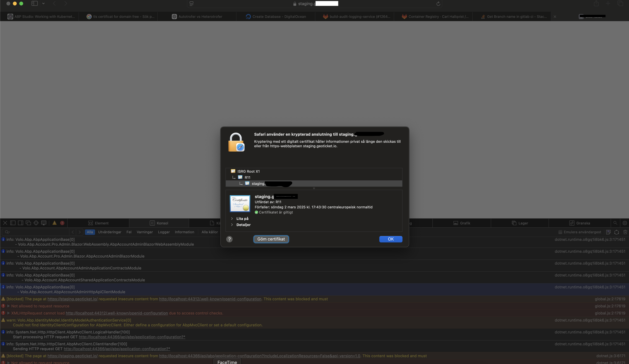Click the element selection crosshair icon
Screen dimensions: 629x364
point(36,223)
